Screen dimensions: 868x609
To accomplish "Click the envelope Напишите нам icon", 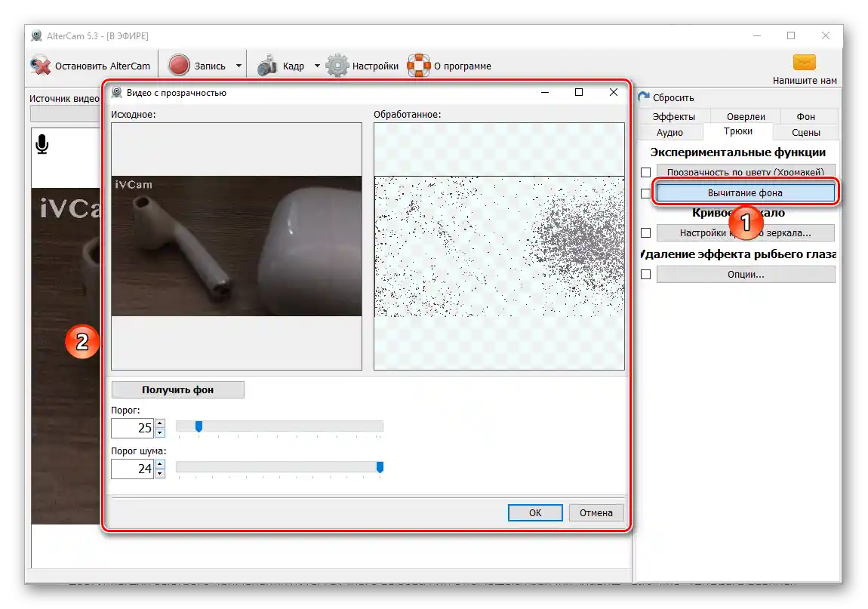I will pos(804,62).
